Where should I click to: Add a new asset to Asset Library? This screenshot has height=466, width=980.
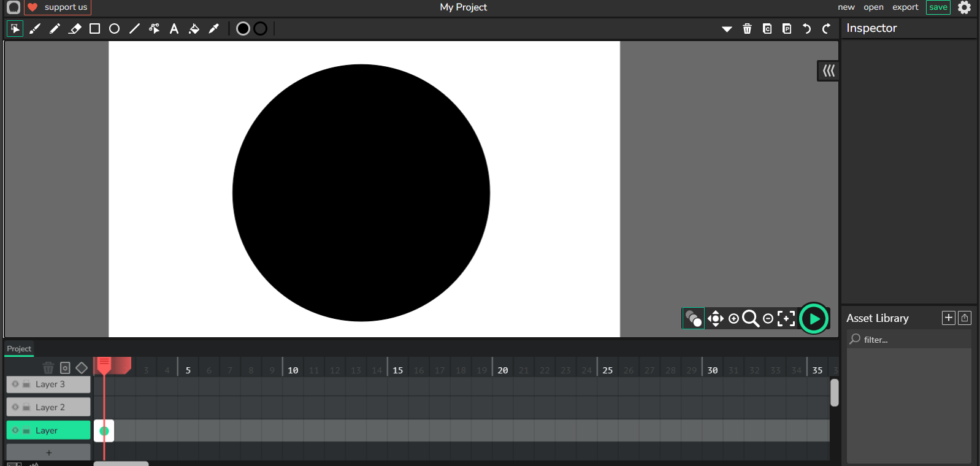pos(949,318)
